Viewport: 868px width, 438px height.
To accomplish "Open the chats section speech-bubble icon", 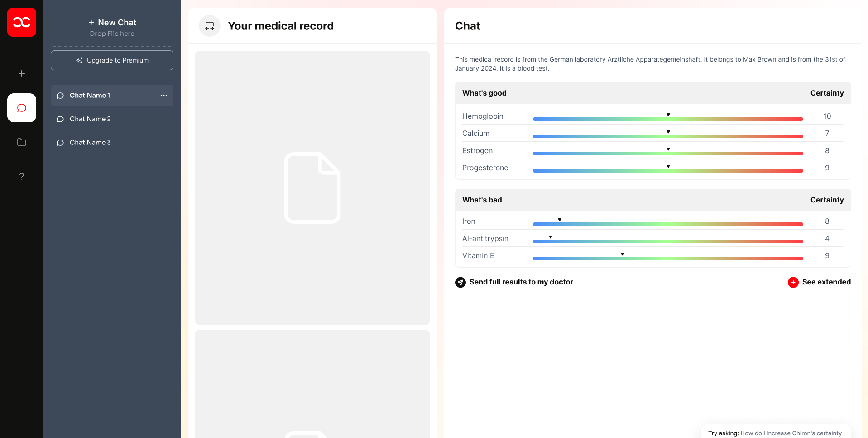I will 22,108.
